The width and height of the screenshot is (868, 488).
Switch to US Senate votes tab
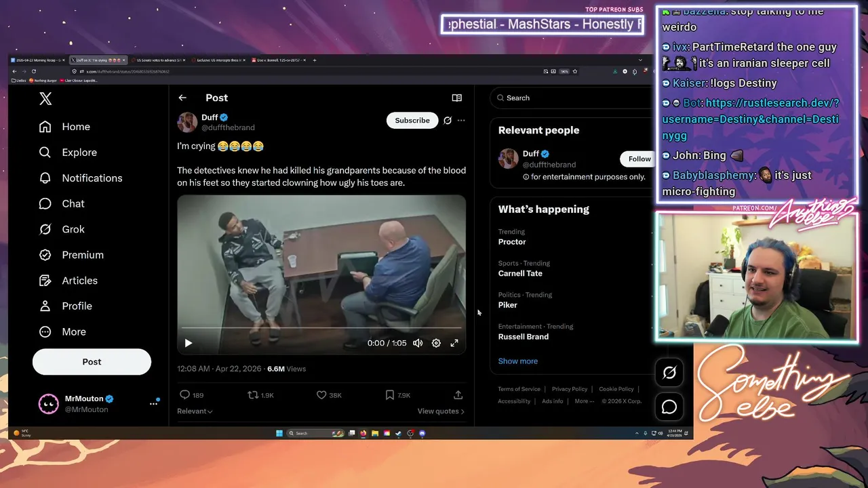click(x=157, y=60)
